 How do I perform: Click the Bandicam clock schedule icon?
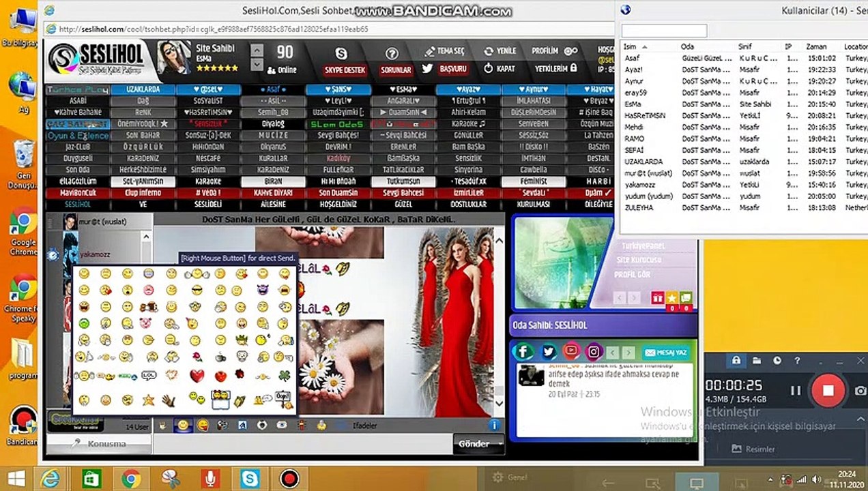[x=777, y=361]
